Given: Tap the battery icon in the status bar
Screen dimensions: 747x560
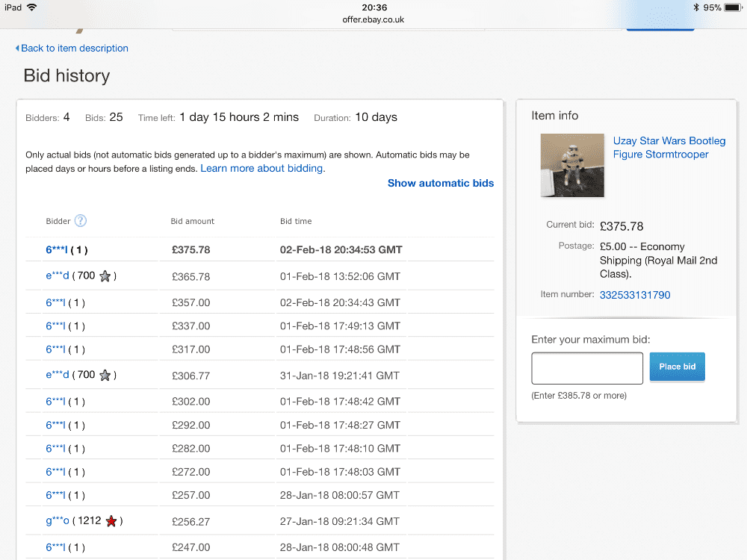Looking at the screenshot, I should tap(733, 7).
